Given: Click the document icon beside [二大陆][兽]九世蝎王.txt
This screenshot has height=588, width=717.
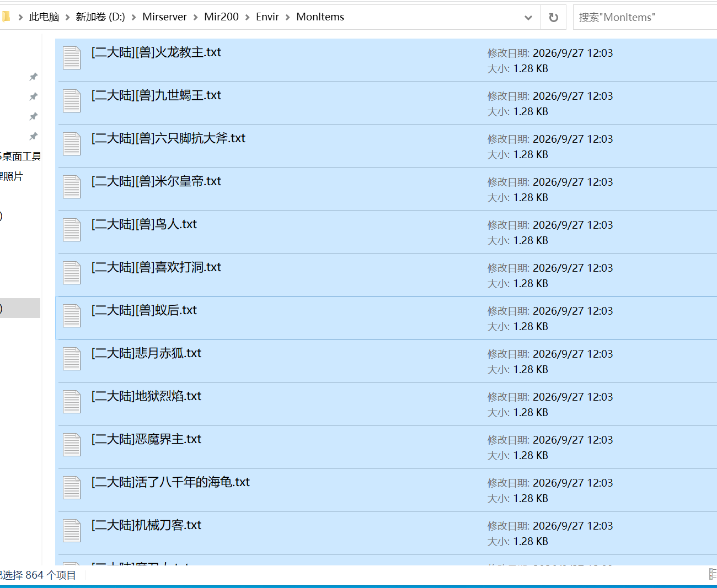Looking at the screenshot, I should (72, 101).
